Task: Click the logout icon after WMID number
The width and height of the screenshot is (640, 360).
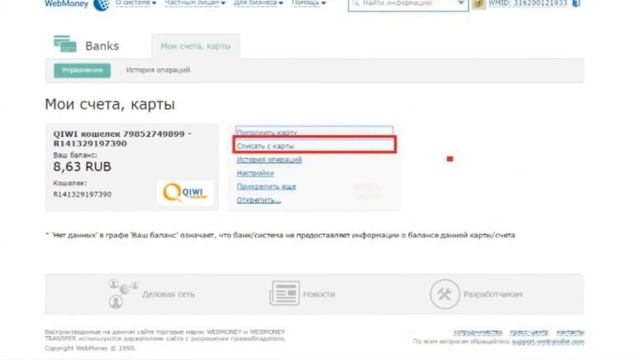Action: click(x=576, y=3)
